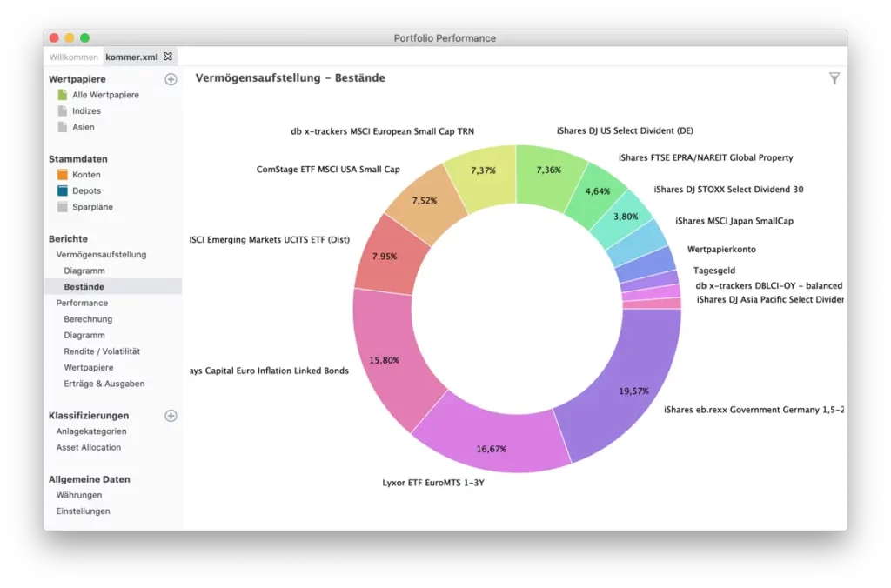Image resolution: width=891 pixels, height=588 pixels.
Task: Click the blue Depots icon
Action: click(62, 190)
